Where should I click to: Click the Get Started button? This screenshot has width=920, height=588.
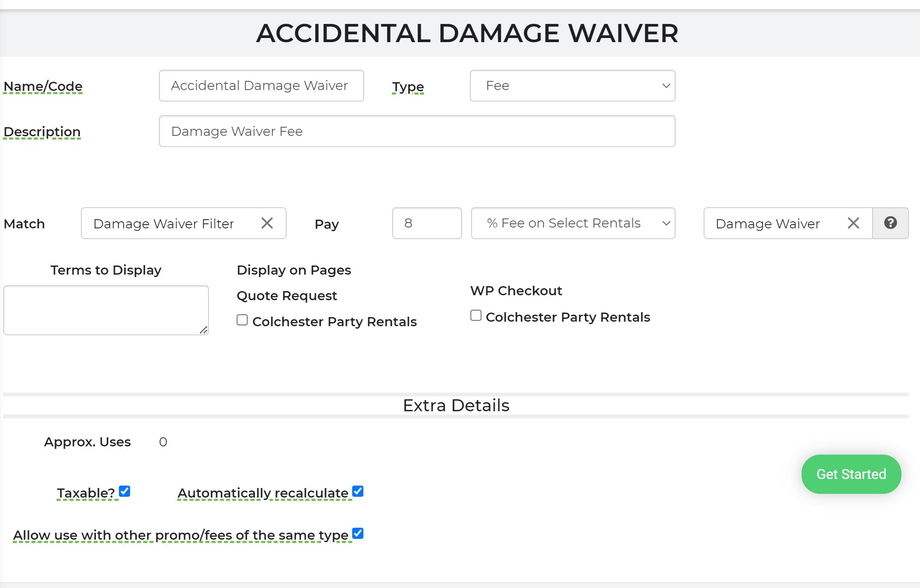click(x=851, y=474)
